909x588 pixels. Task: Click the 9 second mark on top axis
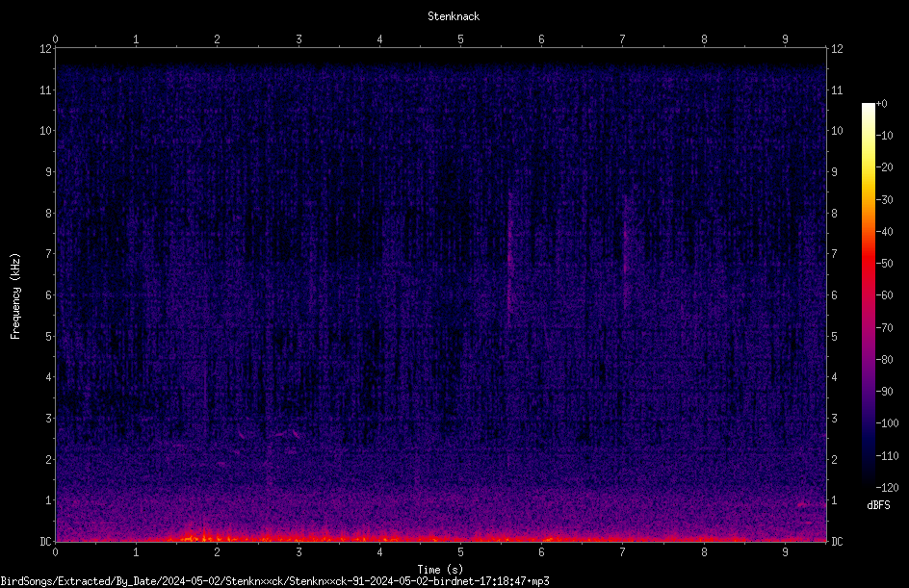point(785,39)
